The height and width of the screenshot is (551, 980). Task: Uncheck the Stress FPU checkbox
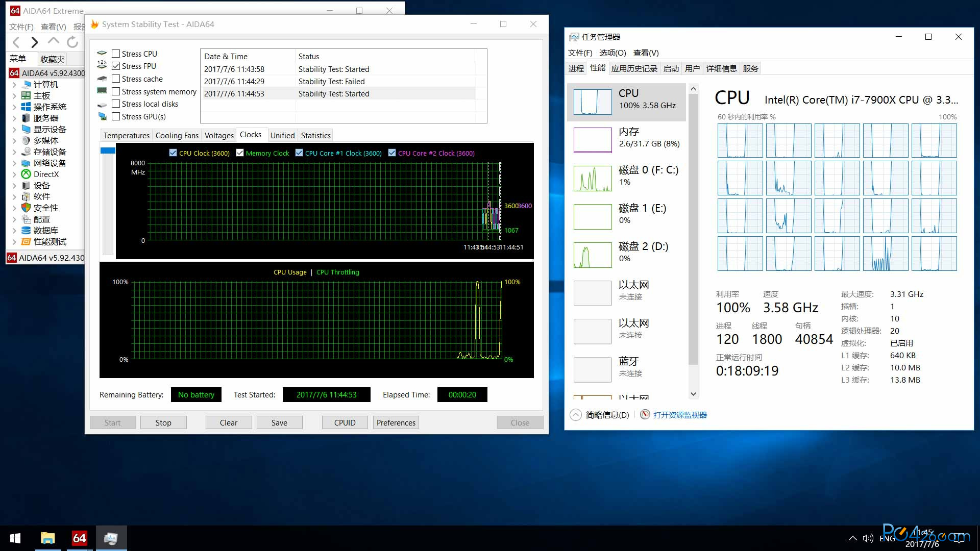[116, 66]
